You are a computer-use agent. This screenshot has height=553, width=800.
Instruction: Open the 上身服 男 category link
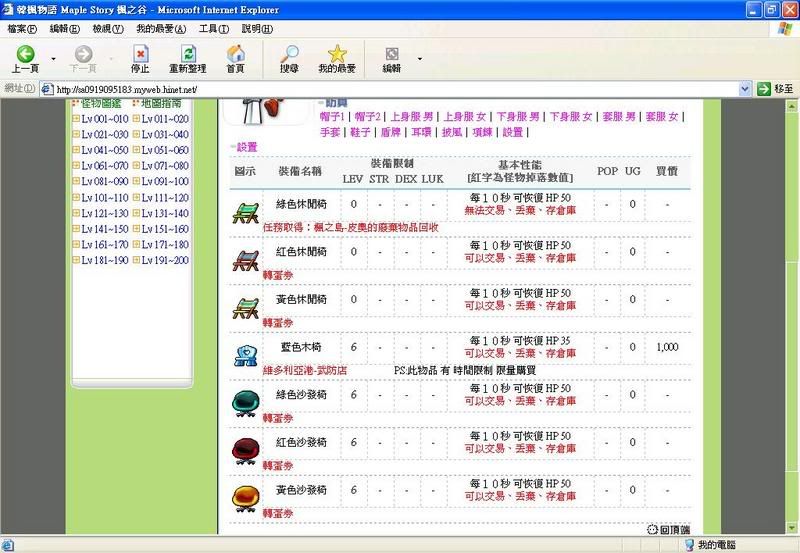click(412, 117)
